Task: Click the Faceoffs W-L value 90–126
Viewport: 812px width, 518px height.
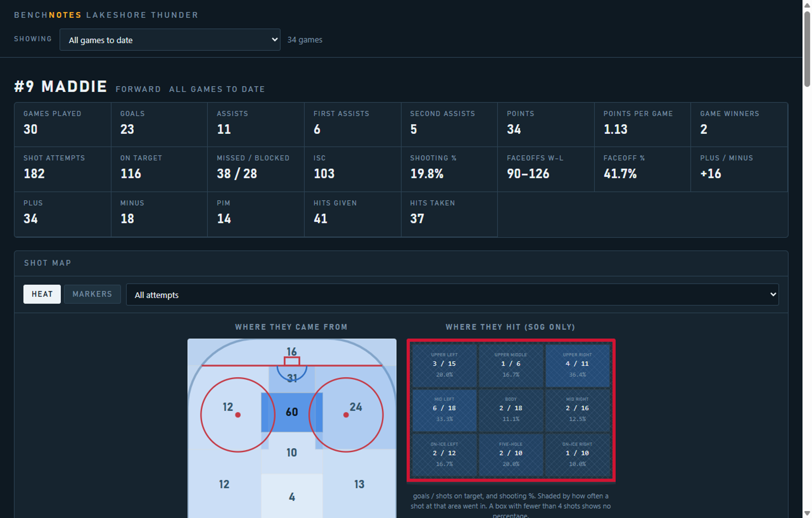Action: pyautogui.click(x=528, y=174)
